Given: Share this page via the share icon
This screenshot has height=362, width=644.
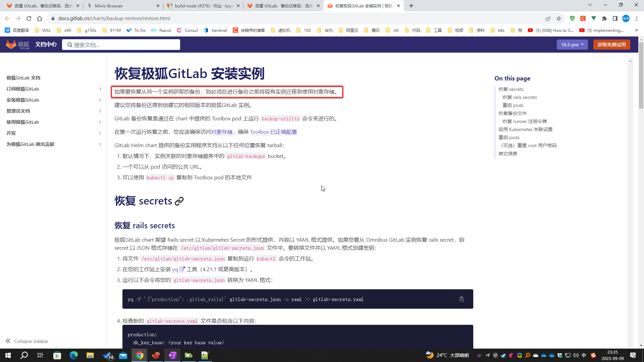Looking at the screenshot, I should point(548,18).
